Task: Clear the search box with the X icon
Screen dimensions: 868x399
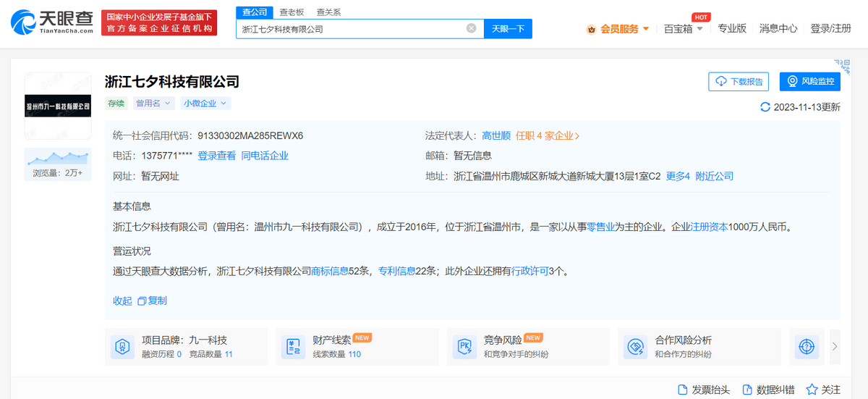Action: (472, 29)
